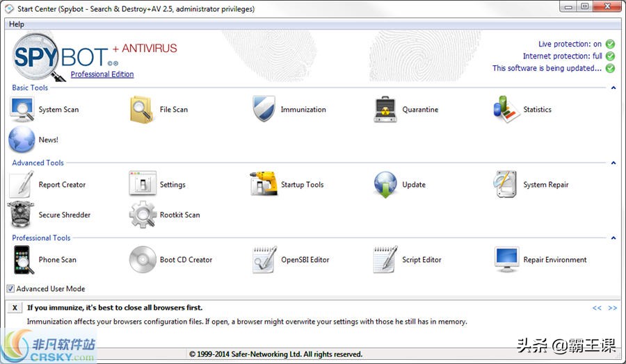Open Immunization shield icon

click(264, 108)
